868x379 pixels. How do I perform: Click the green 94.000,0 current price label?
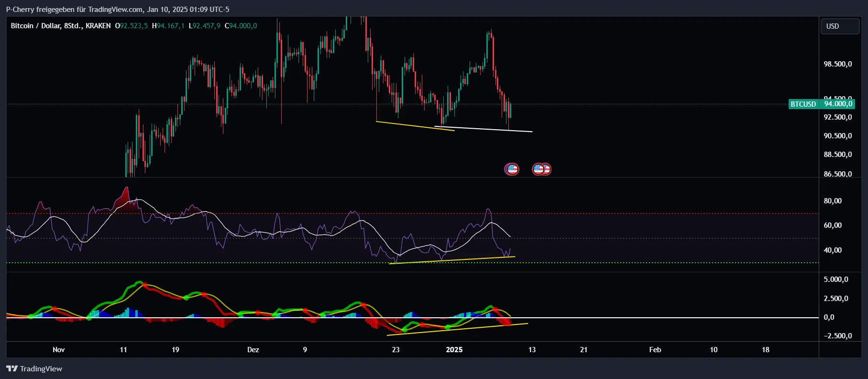(x=837, y=104)
